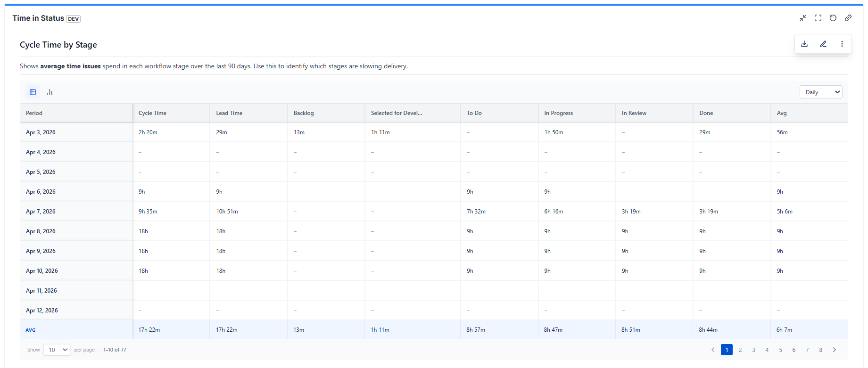
Task: Click the AVG summary row label
Action: tap(31, 330)
